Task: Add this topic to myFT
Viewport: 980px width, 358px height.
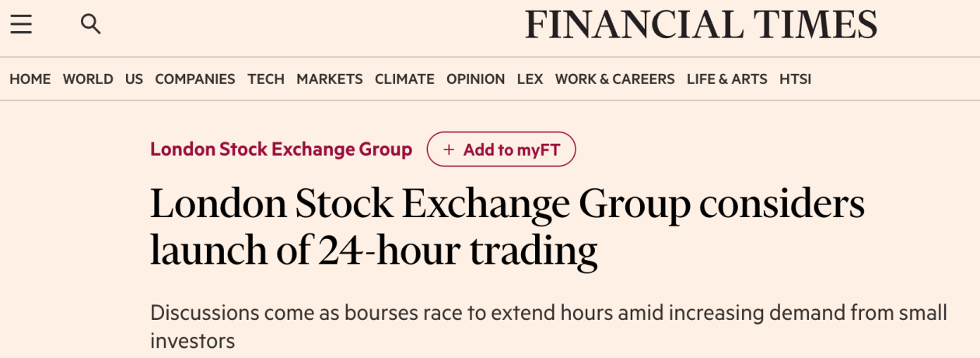Action: point(501,149)
